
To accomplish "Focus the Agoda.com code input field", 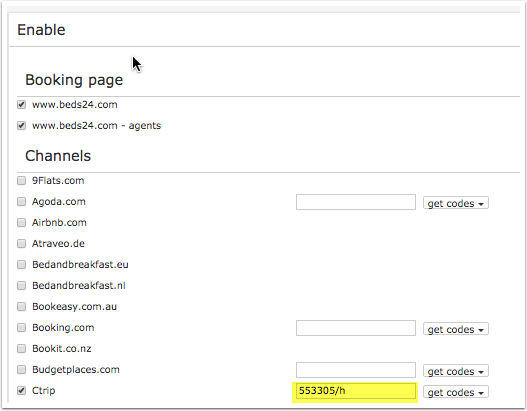I will point(356,202).
